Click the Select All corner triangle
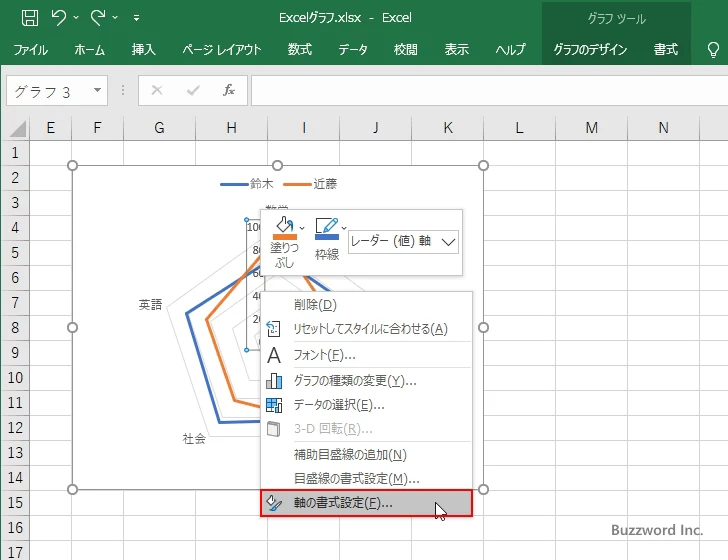 click(16, 128)
